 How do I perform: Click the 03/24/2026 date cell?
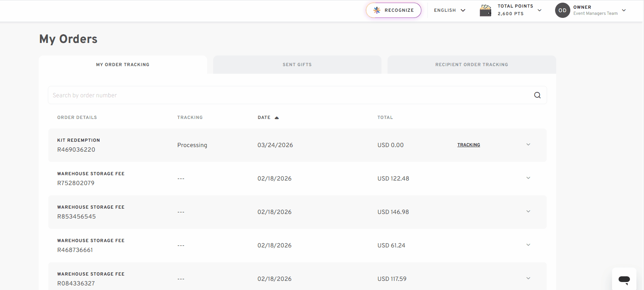click(x=275, y=145)
